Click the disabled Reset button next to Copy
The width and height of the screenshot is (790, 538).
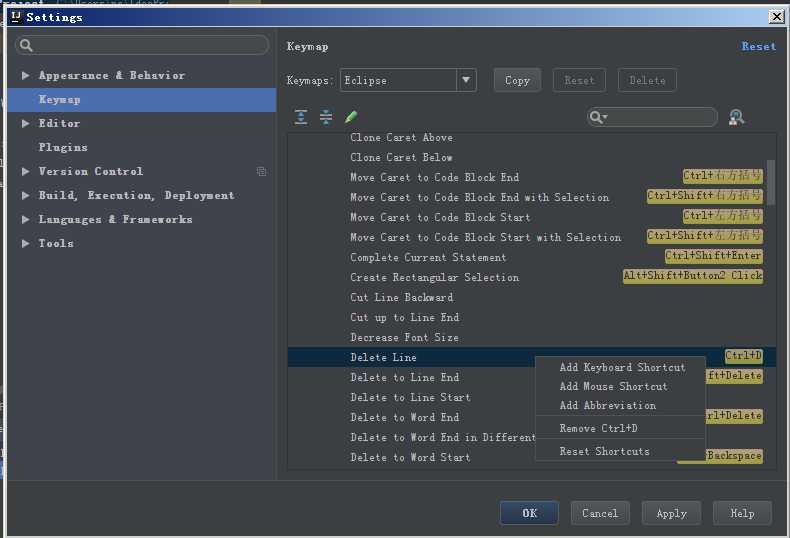tap(579, 80)
